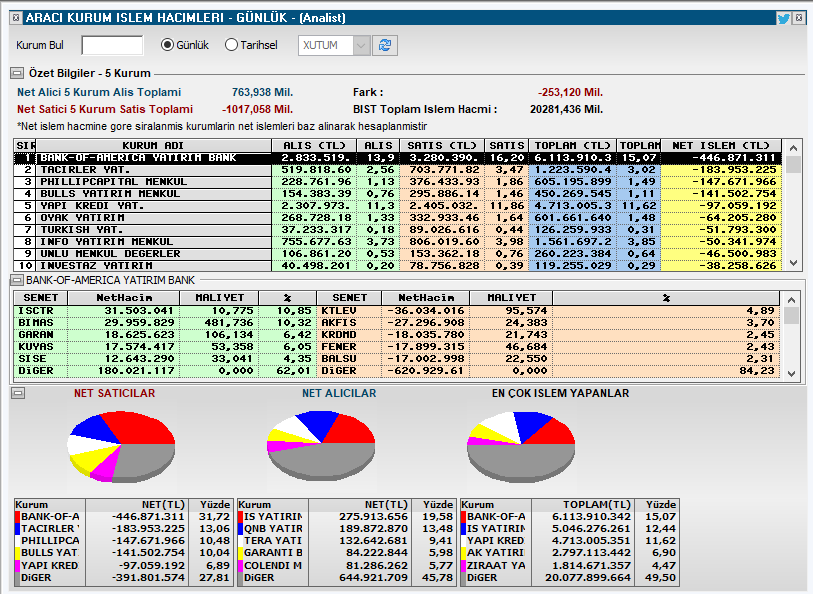Click FENER stock in sold list
Viewport: 813px width, 594px height.
(x=339, y=346)
